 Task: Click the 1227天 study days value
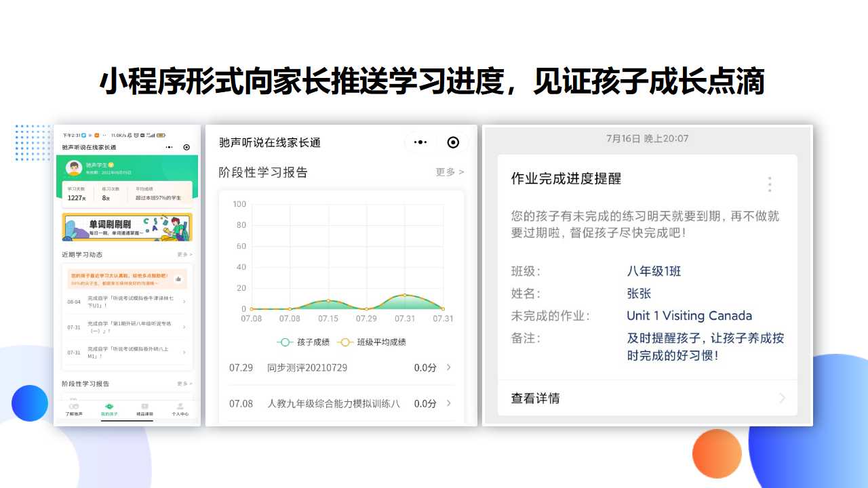pyautogui.click(x=77, y=198)
